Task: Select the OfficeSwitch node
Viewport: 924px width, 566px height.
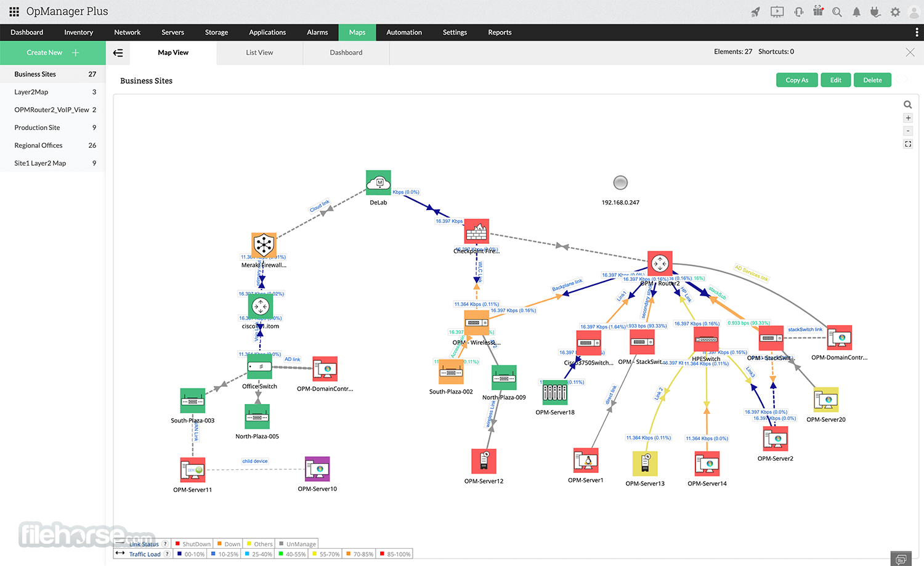Action: point(259,366)
